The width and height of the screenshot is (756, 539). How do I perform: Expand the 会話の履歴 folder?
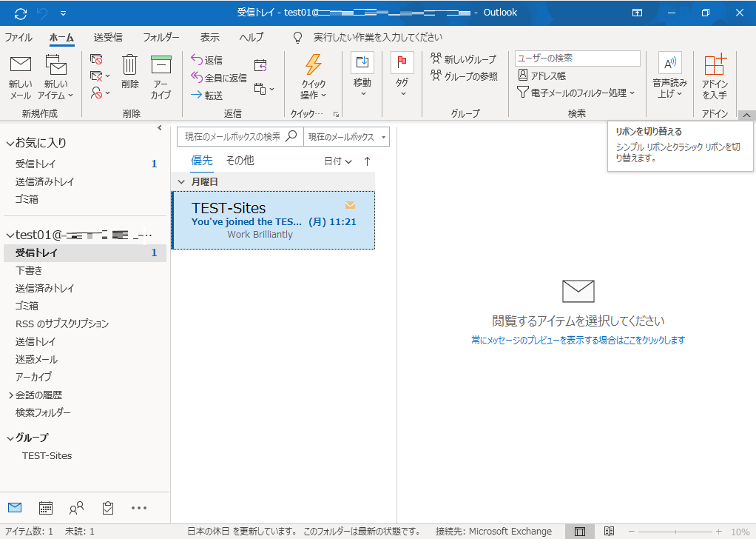[x=10, y=395]
